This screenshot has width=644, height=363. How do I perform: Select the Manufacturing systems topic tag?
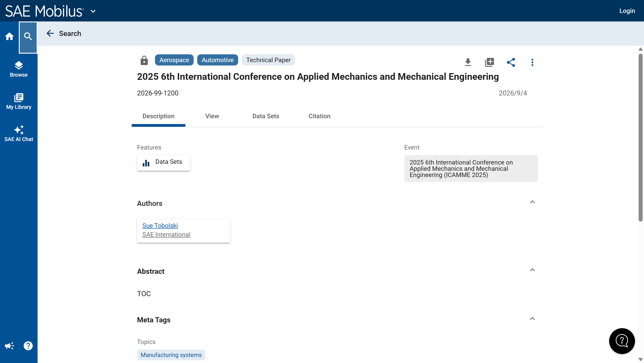pos(171,355)
